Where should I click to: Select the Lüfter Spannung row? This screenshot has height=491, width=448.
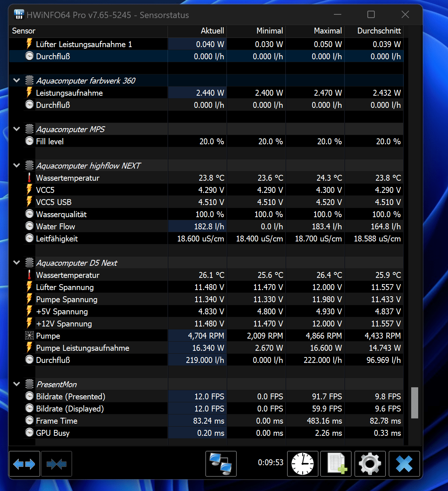tap(206, 287)
